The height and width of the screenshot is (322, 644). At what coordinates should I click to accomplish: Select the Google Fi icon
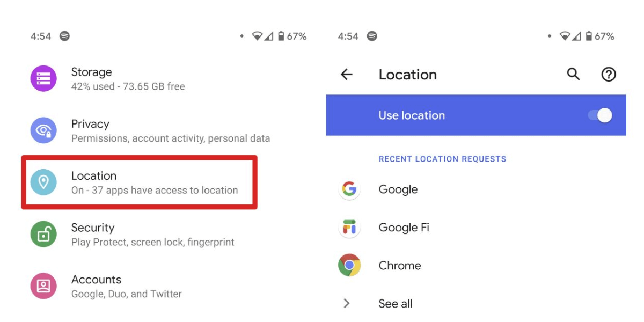coord(349,228)
